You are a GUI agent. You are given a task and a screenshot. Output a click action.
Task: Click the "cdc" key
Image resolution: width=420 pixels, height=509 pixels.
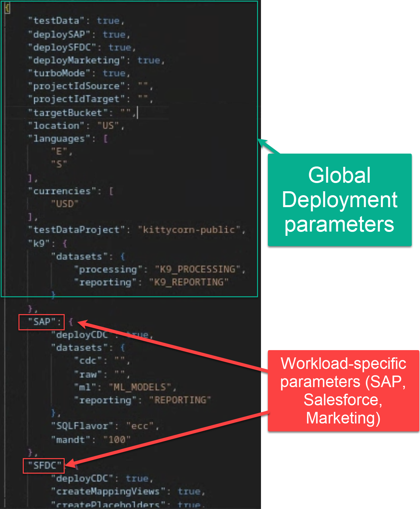88,361
